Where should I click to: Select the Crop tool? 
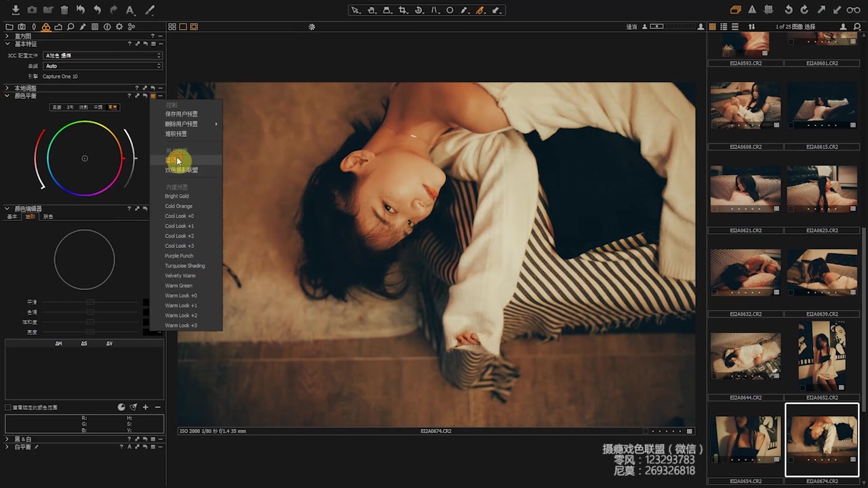403,10
